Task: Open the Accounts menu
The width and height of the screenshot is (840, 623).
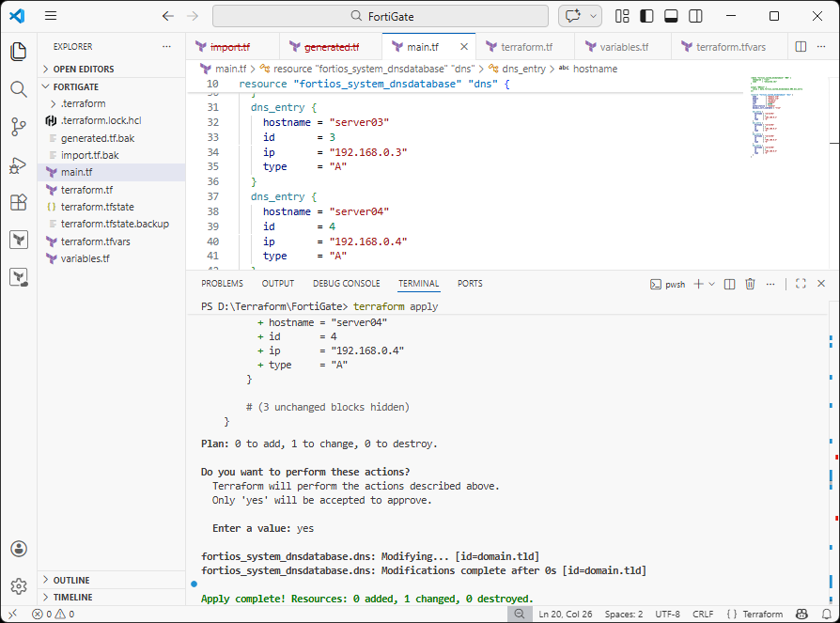Action: point(19,549)
